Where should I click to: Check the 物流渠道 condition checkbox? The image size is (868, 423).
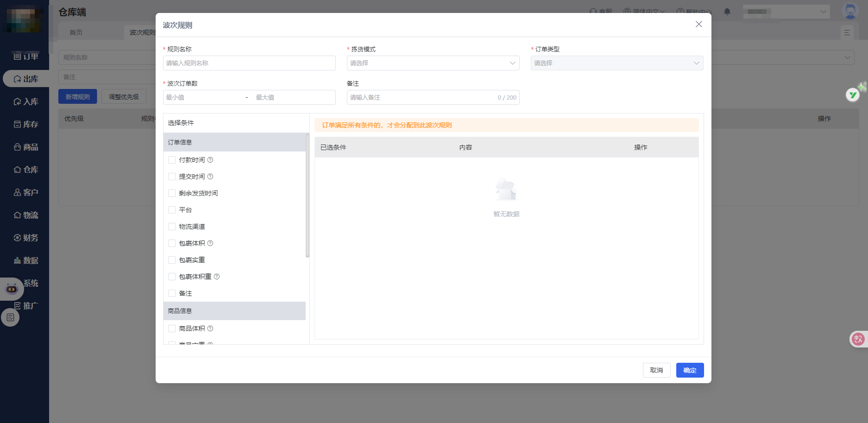pyautogui.click(x=172, y=227)
